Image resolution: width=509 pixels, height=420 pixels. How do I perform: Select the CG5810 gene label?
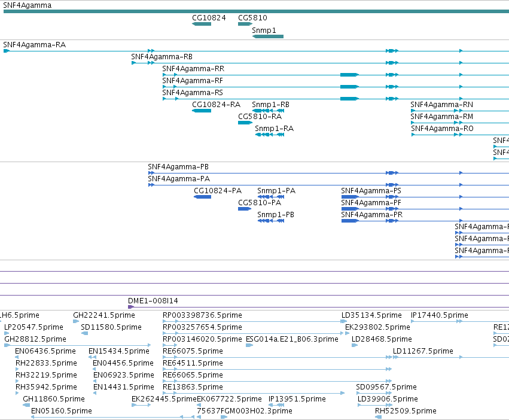(x=252, y=17)
